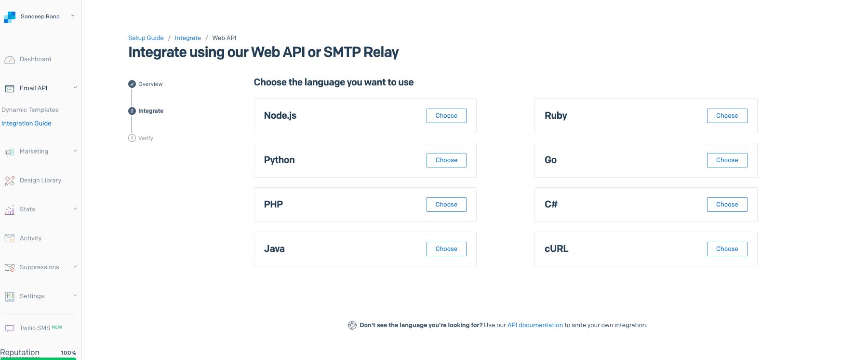Click the SendGrid logo icon
Viewport: 868px width, 360px height.
pyautogui.click(x=10, y=17)
